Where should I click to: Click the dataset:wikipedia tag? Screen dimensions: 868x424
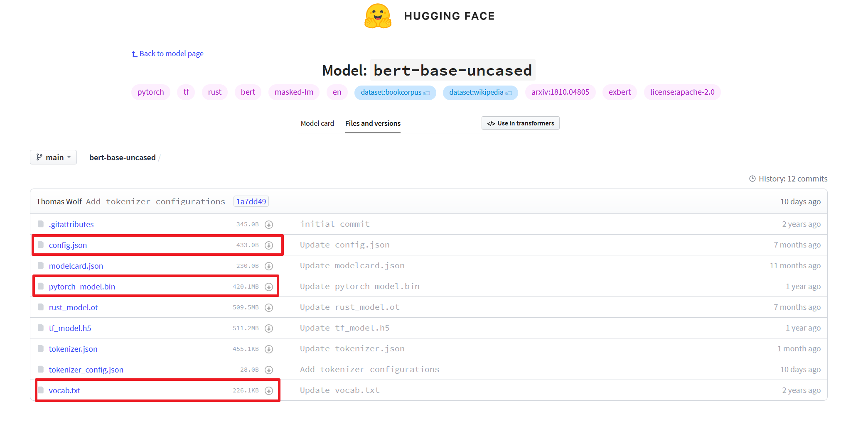pyautogui.click(x=480, y=93)
